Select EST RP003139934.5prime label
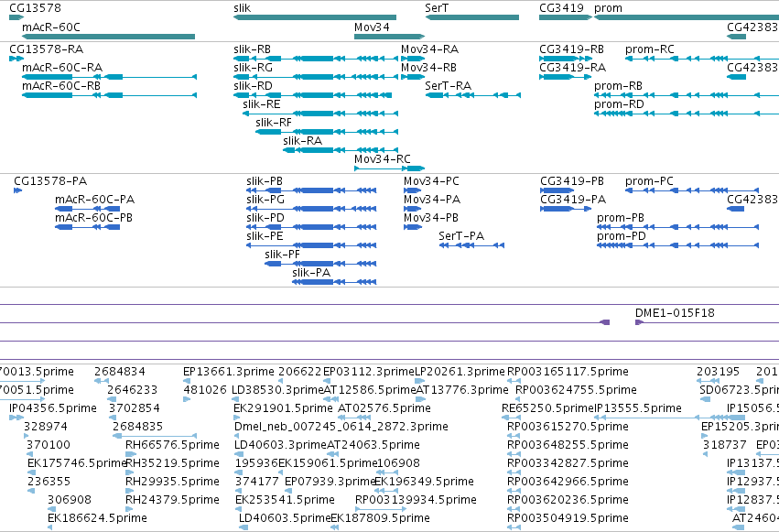 pos(416,500)
